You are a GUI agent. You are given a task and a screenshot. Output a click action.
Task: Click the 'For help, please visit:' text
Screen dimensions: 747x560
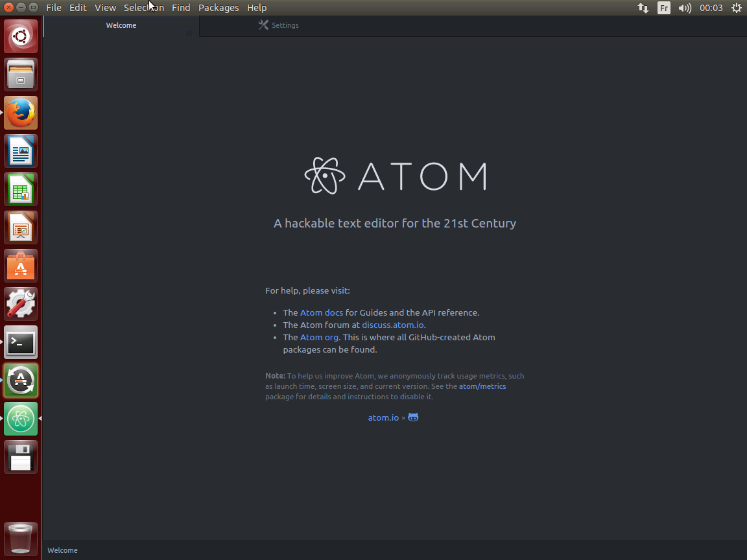point(307,291)
